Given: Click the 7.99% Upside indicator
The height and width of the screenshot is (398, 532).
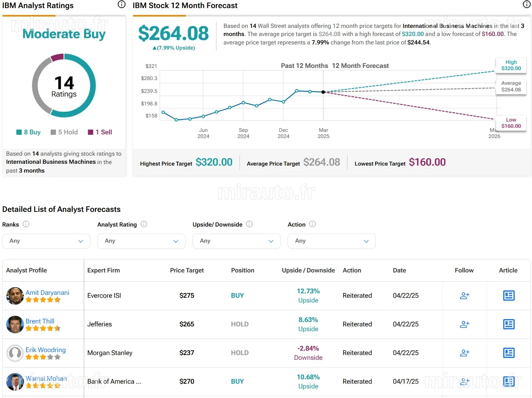Looking at the screenshot, I should coord(174,48).
